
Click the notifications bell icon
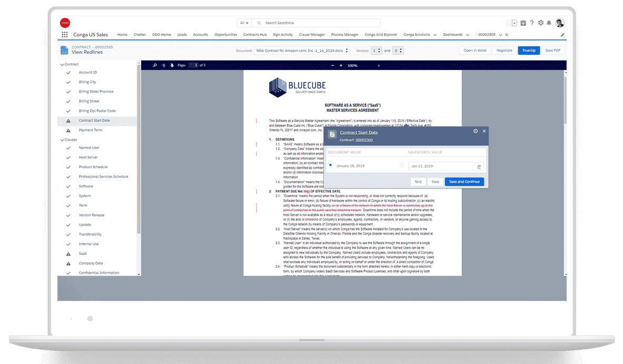[549, 23]
